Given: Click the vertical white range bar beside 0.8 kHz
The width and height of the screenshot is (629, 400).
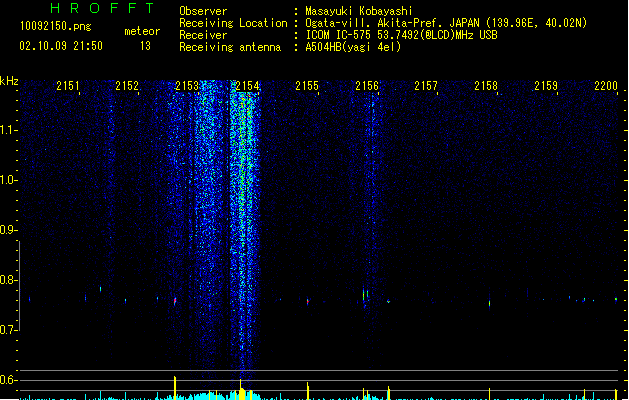Looking at the screenshot, I should coord(19,286).
